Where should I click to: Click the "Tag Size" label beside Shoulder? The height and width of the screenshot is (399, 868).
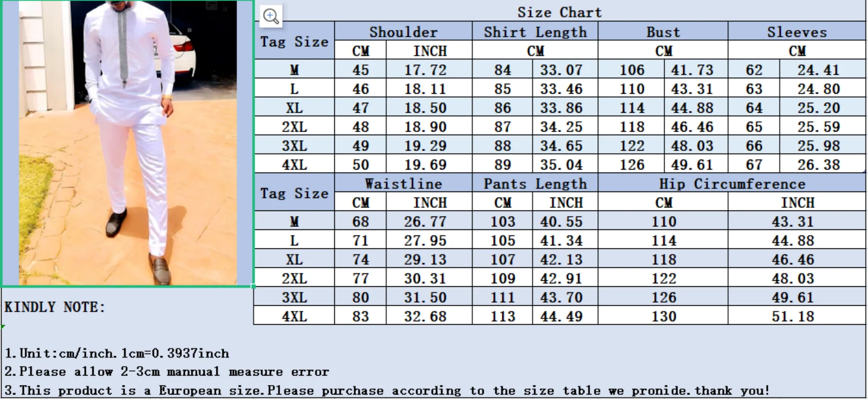pyautogui.click(x=294, y=41)
